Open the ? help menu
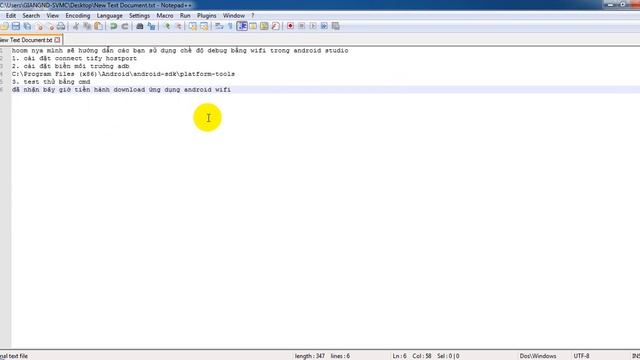This screenshot has width=640, height=360. [253, 16]
